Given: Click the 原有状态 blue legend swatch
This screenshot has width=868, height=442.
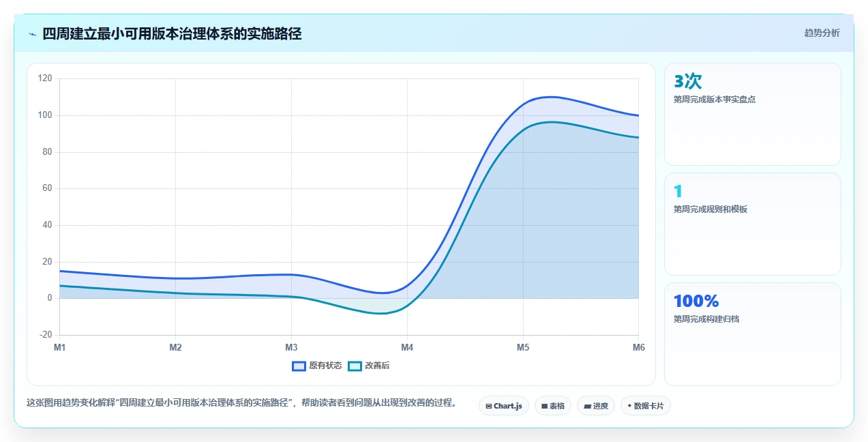Looking at the screenshot, I should tap(299, 366).
